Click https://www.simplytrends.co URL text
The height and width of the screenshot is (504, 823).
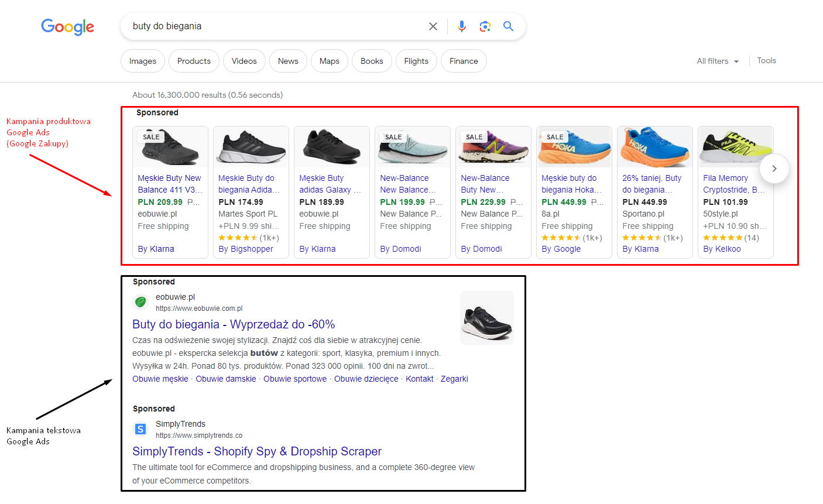[199, 436]
